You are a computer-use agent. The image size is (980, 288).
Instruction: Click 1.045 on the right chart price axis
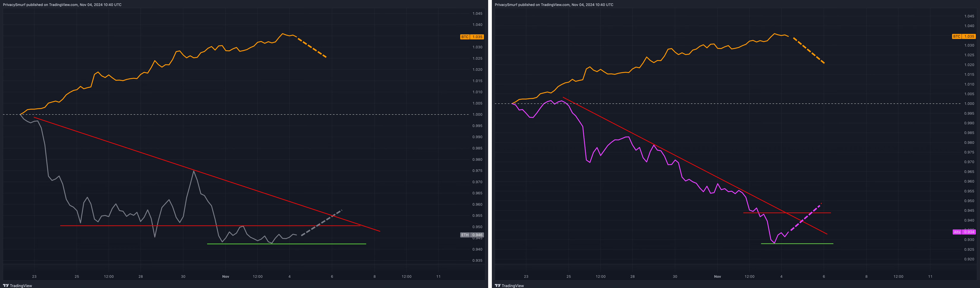[x=969, y=16]
